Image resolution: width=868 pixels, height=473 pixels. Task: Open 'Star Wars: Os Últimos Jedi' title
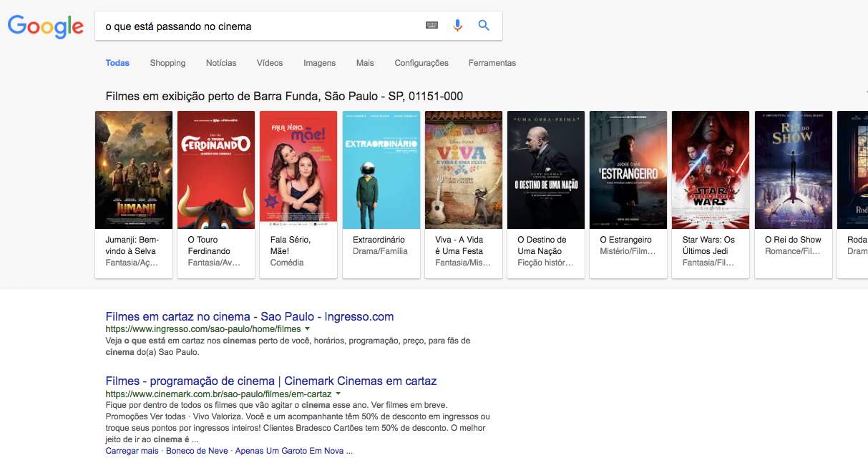click(x=708, y=245)
